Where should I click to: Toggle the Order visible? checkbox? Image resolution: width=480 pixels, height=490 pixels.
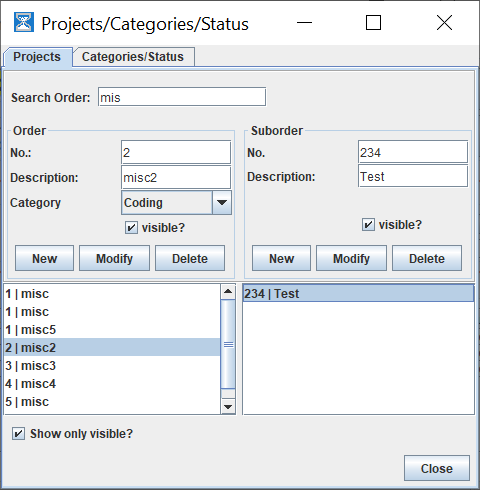click(131, 228)
